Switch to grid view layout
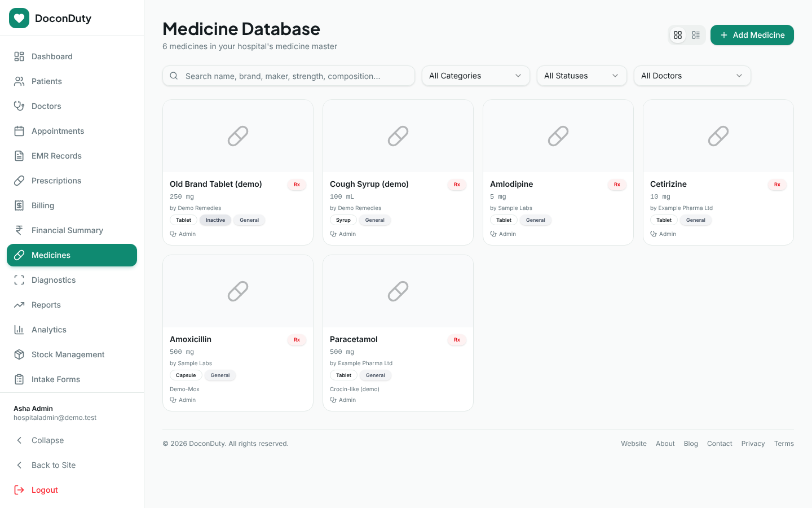This screenshot has width=812, height=508. point(678,35)
